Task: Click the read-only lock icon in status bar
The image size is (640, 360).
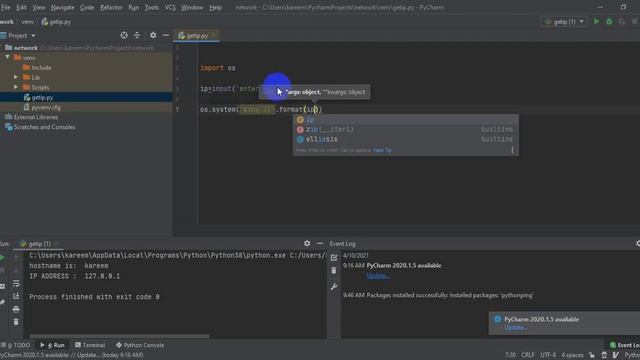Action: coord(591,355)
